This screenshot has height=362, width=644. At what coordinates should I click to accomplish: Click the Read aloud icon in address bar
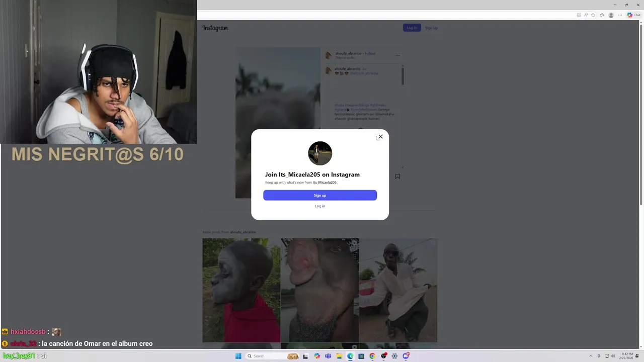586,15
